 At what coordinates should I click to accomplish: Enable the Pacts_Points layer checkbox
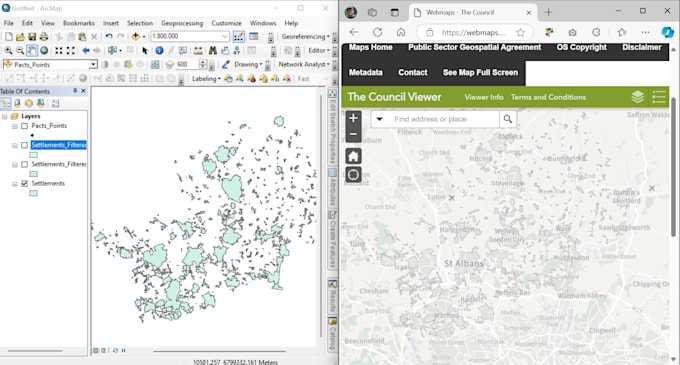click(x=25, y=126)
